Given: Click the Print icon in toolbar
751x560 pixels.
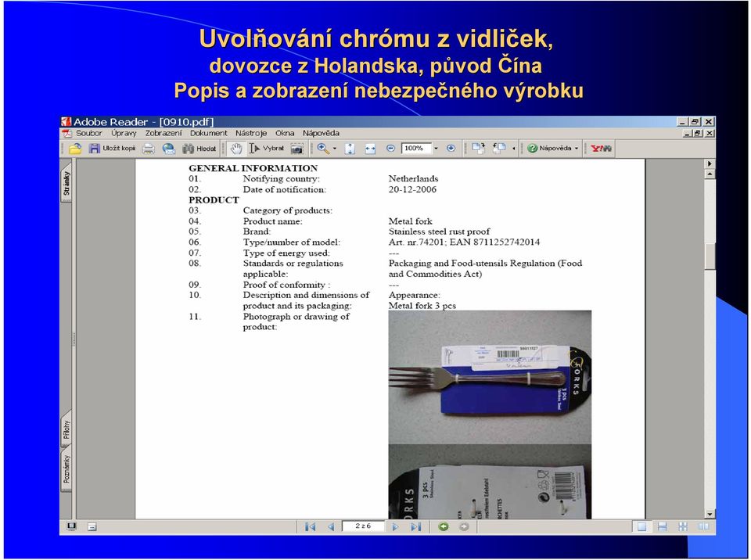Looking at the screenshot, I should pos(149,149).
